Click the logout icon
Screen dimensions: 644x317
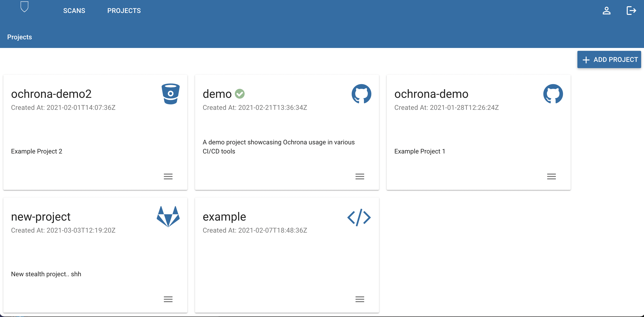coord(631,11)
